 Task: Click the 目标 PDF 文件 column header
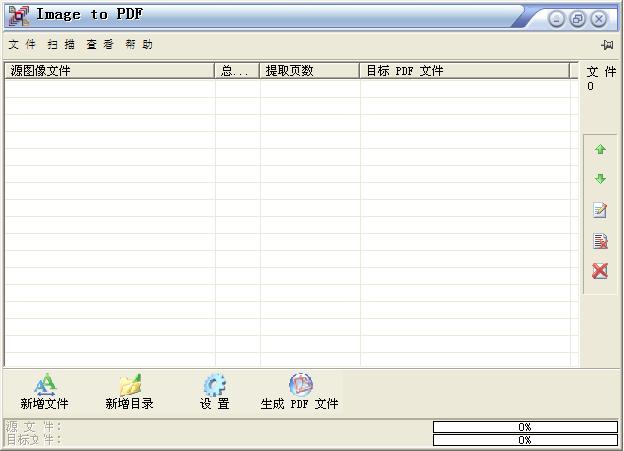click(x=464, y=71)
